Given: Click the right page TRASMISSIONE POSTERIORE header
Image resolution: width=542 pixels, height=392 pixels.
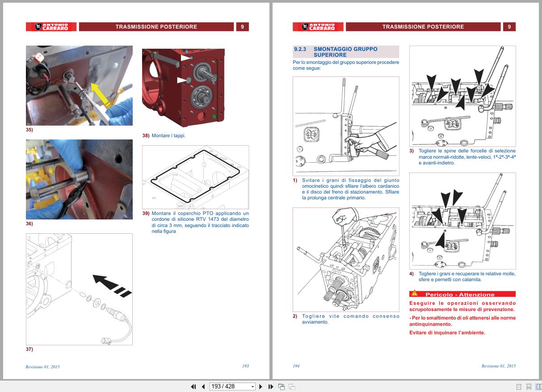Looking at the screenshot, I should pyautogui.click(x=423, y=27).
